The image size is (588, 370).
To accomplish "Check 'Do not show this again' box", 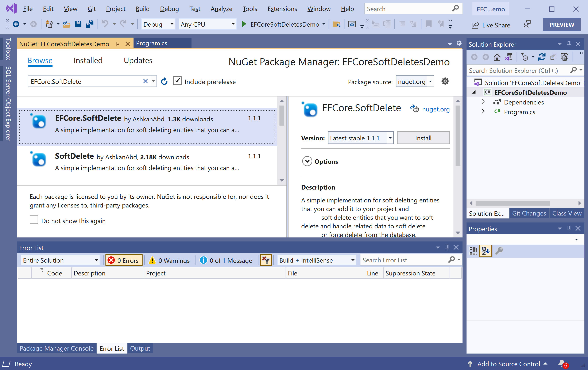I will 34,220.
